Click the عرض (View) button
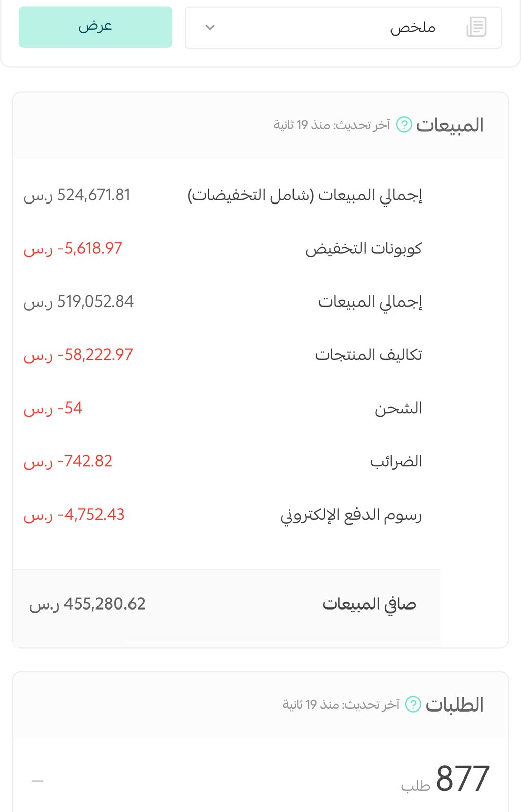This screenshot has height=812, width=521. coord(95,27)
